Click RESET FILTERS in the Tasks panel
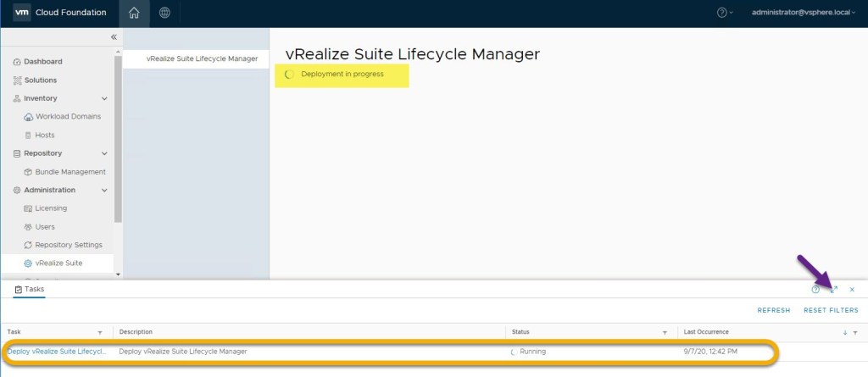The width and height of the screenshot is (868, 377). (831, 311)
